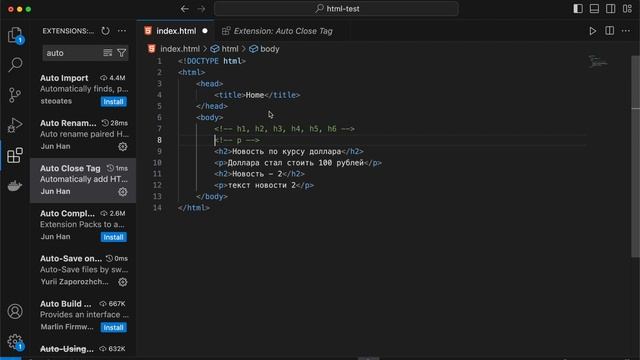The image size is (640, 360).
Task: Open the Accounts menu icon
Action: (15, 311)
